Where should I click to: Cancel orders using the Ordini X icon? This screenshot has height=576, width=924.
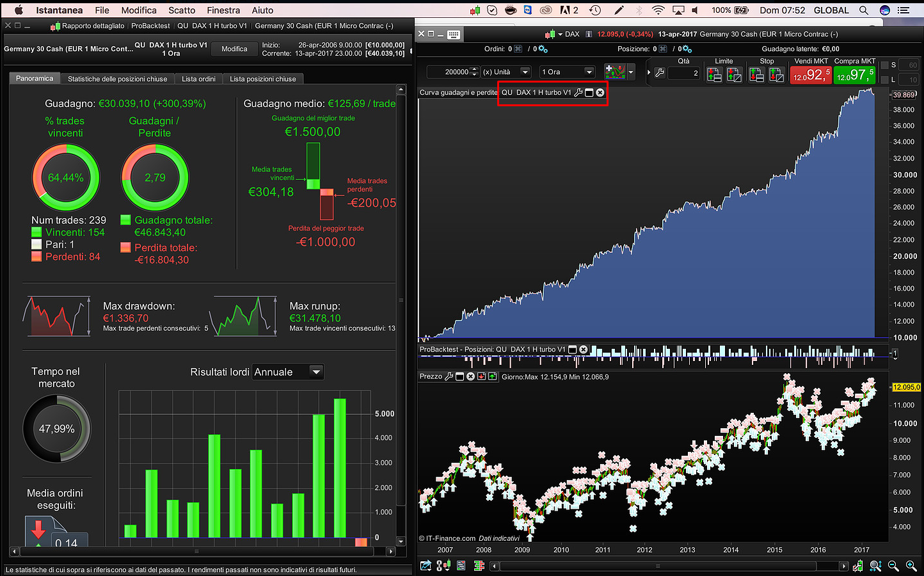518,49
